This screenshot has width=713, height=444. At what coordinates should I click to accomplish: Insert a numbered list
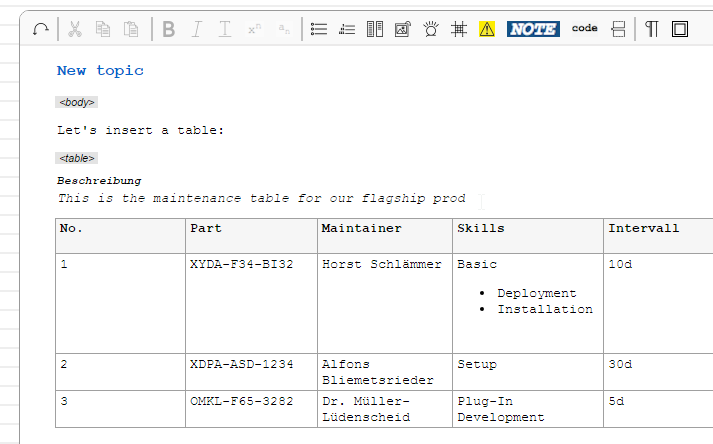[x=347, y=29]
